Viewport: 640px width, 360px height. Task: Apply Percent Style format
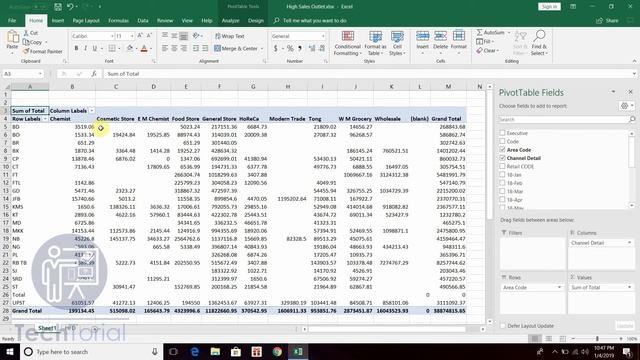(x=290, y=48)
